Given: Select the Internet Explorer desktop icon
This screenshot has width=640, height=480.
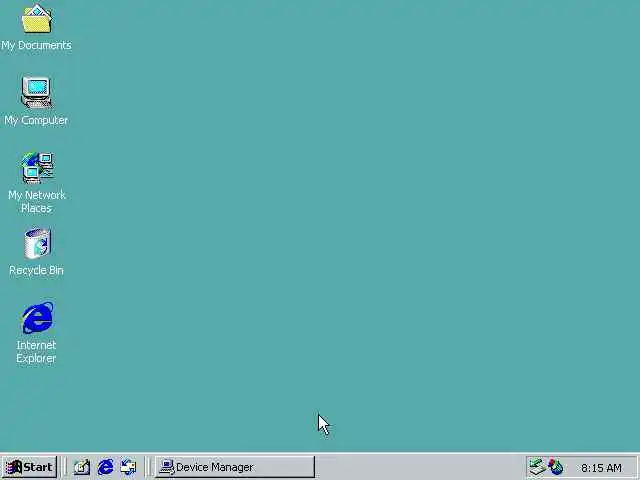Looking at the screenshot, I should click(37, 318).
